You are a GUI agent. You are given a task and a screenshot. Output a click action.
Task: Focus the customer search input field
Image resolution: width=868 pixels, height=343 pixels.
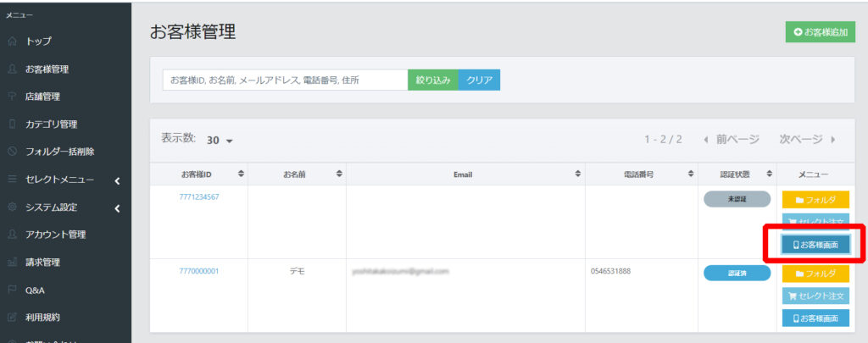pyautogui.click(x=285, y=80)
